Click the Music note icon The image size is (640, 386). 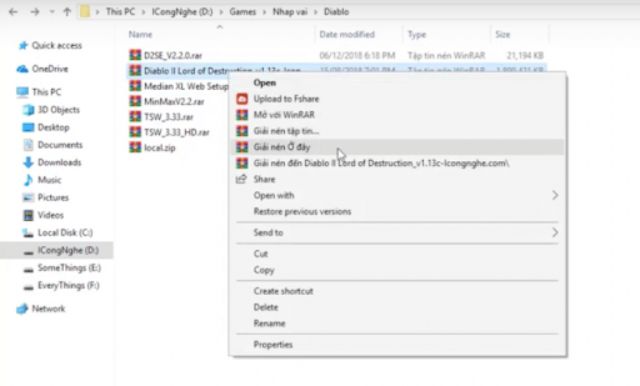pyautogui.click(x=28, y=180)
